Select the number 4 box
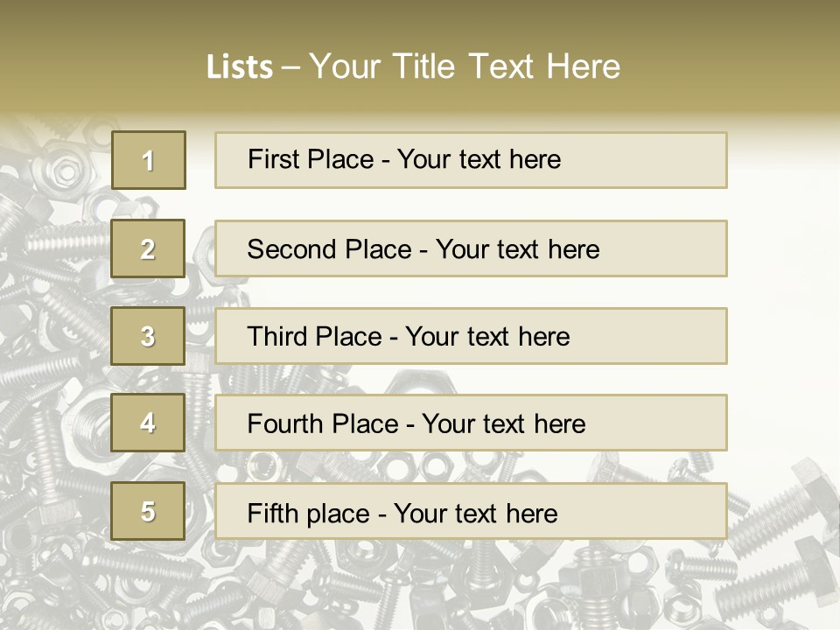Image resolution: width=840 pixels, height=630 pixels. click(149, 423)
